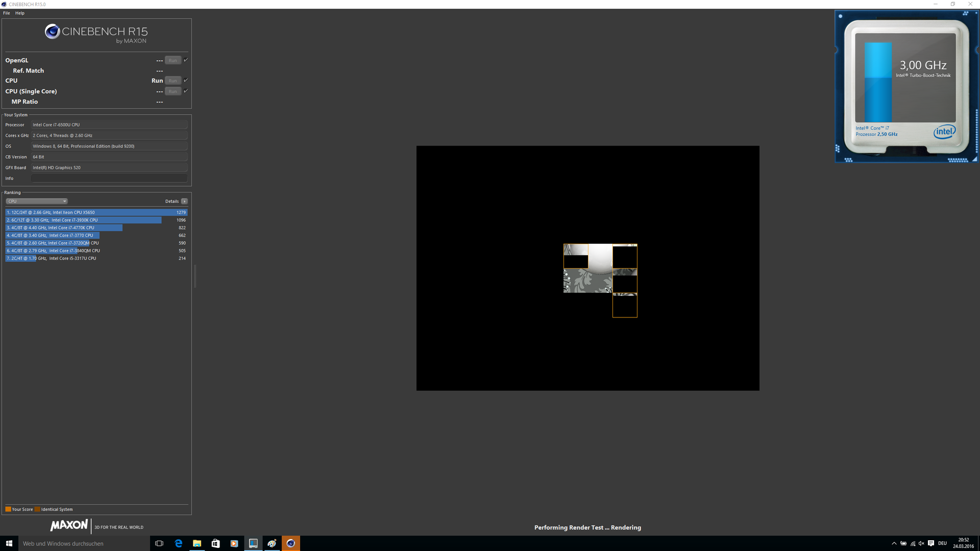Open Paint from the taskbar
The height and width of the screenshot is (551, 980).
[272, 543]
